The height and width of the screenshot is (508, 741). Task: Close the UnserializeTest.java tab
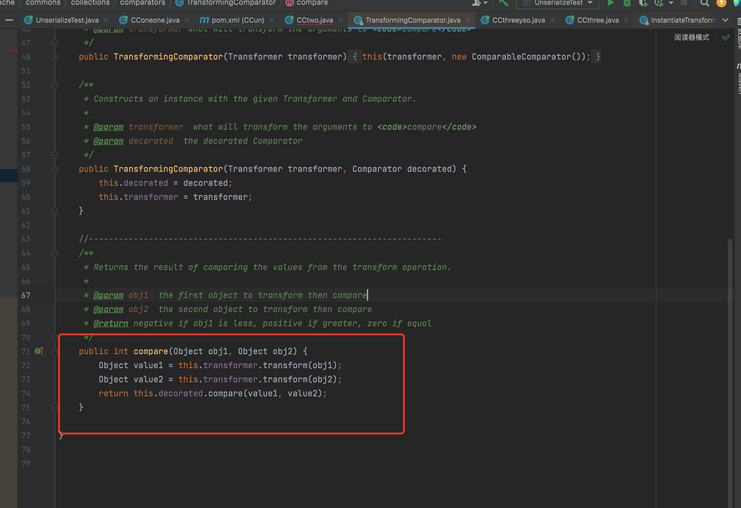[106, 20]
